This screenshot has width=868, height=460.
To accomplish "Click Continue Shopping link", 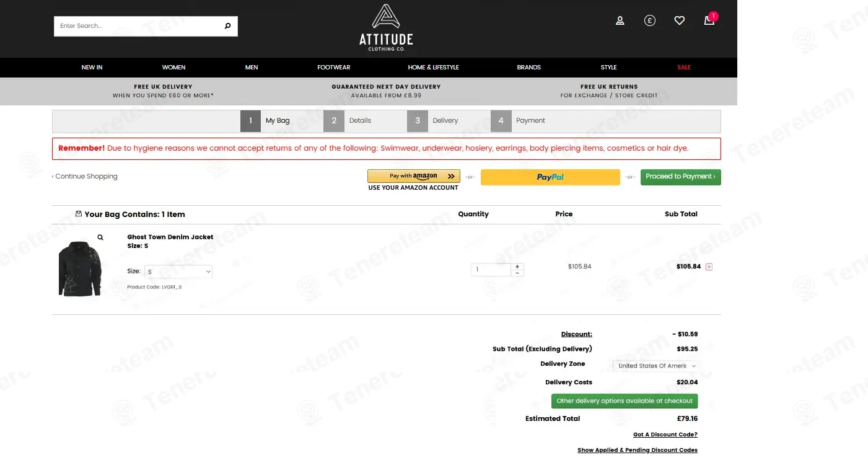I will tap(85, 177).
